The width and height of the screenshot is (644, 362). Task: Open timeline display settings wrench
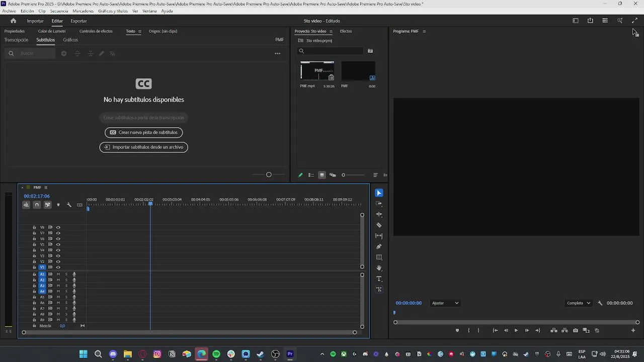pos(69,205)
